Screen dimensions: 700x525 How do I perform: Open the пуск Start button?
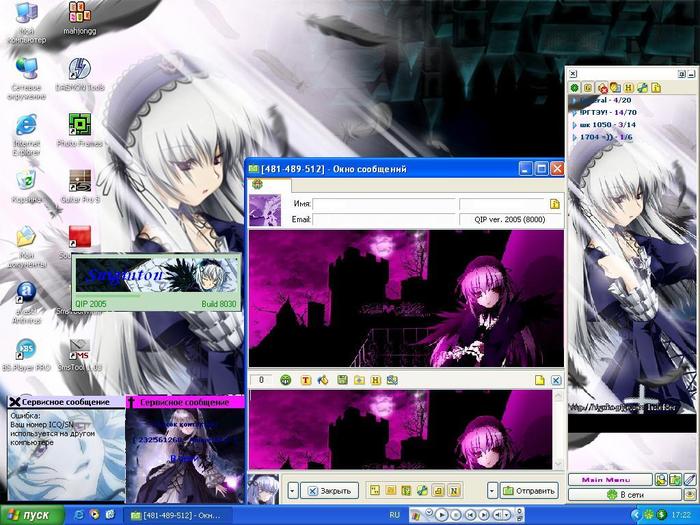(33, 515)
